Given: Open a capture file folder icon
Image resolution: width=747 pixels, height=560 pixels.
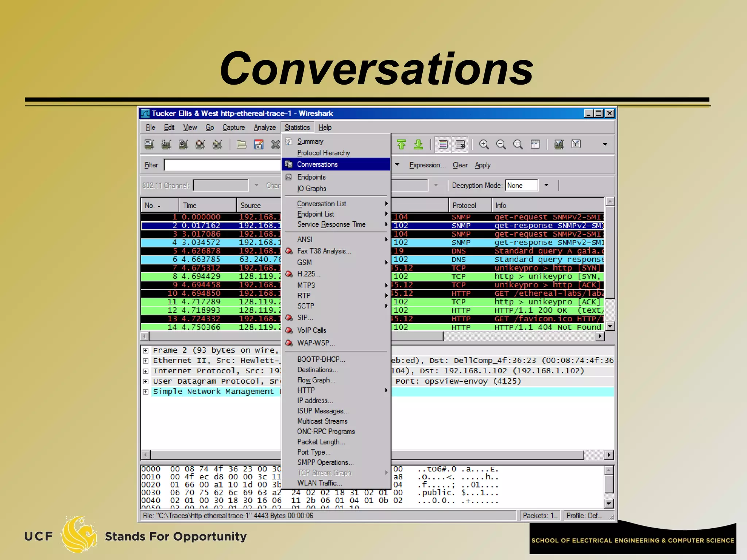Looking at the screenshot, I should pyautogui.click(x=241, y=145).
